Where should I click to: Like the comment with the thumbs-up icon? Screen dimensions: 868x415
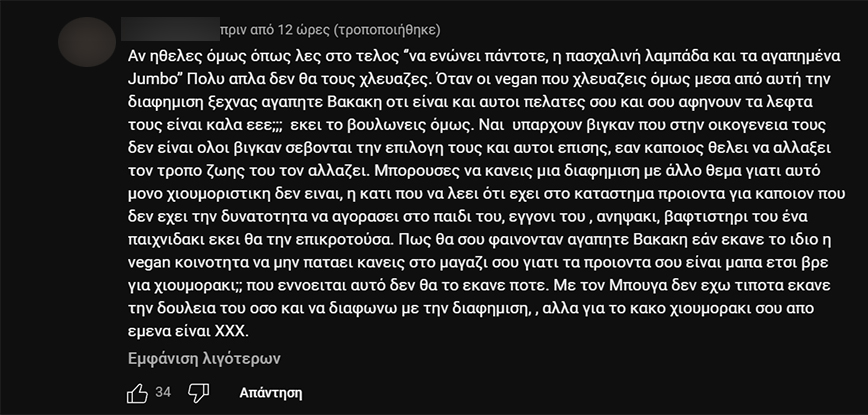[138, 393]
